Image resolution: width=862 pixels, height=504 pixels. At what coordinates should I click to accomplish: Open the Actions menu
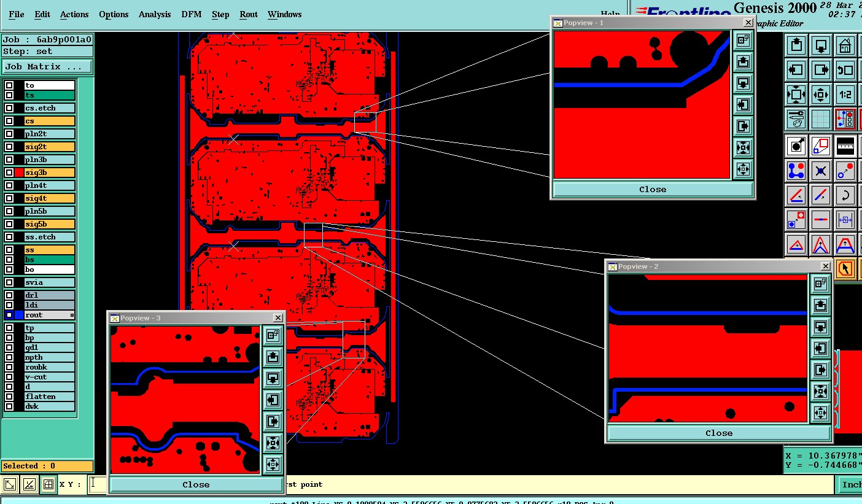coord(74,14)
